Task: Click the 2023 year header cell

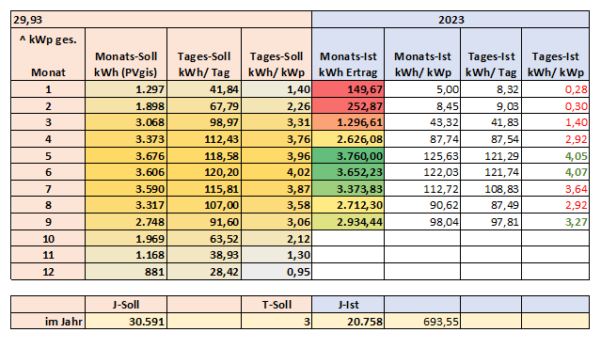Action: pyautogui.click(x=451, y=20)
